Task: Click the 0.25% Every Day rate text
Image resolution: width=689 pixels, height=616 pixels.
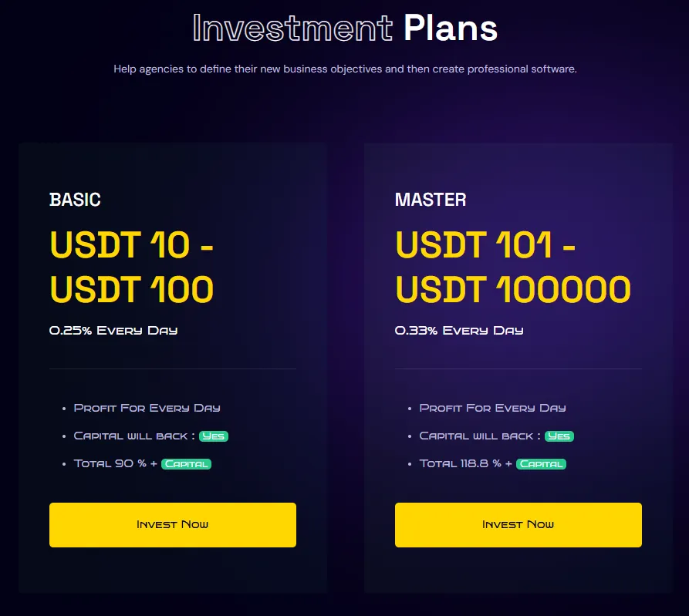Action: (x=113, y=331)
